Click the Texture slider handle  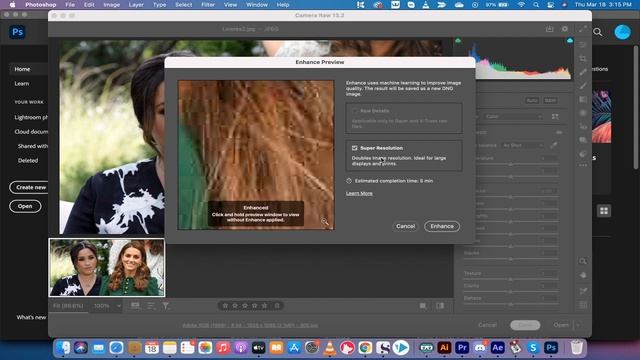[510, 279]
